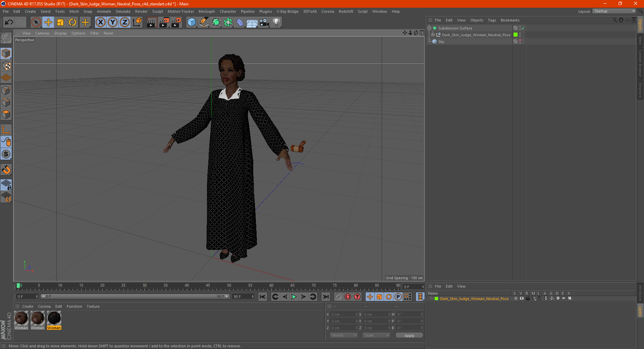The width and height of the screenshot is (644, 349).
Task: Open the World coordinate dropdown
Action: pyautogui.click(x=344, y=335)
